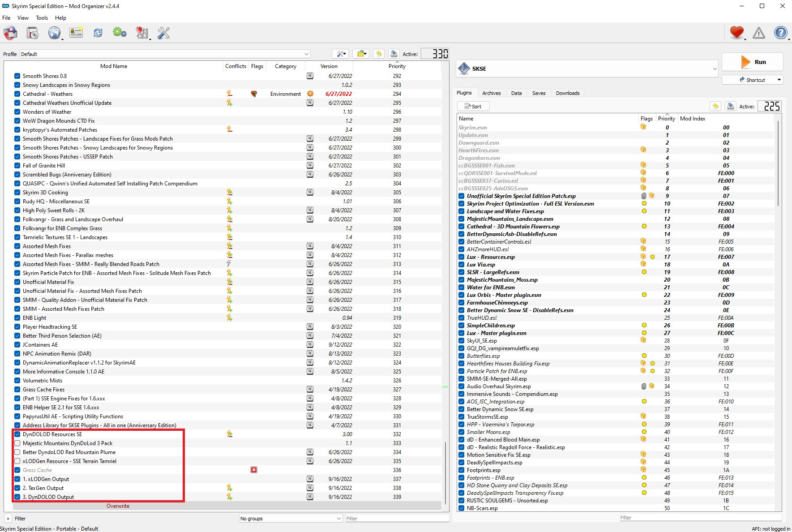This screenshot has height=532, width=792.
Task: Enable Majestic Mountains DynDoLod 3 Pack mod
Action: (17, 443)
